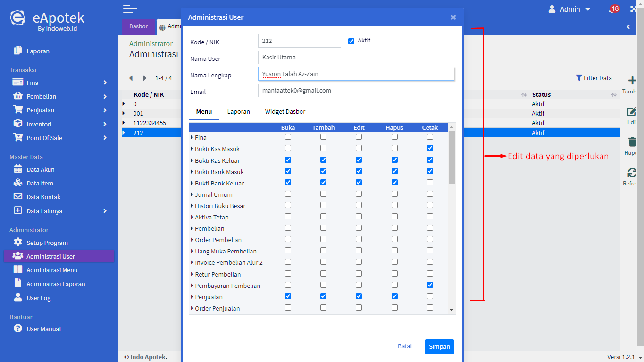Enable Buka permission for Bukti Kas Masuk
The width and height of the screenshot is (644, 362).
click(x=288, y=148)
